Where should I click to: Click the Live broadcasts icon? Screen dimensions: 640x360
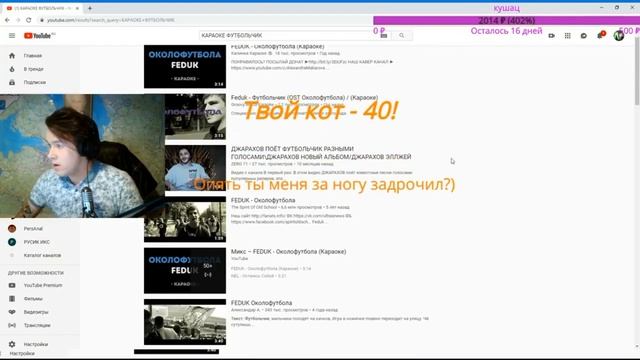[12, 325]
